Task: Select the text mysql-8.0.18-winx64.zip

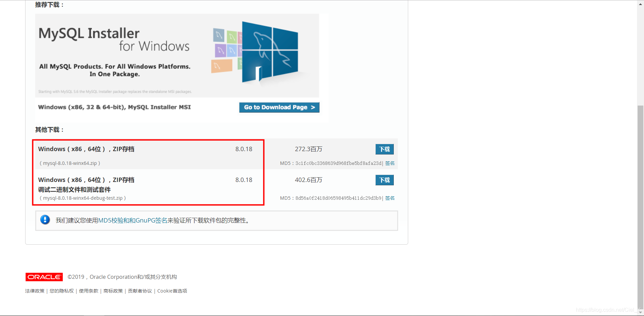Action: click(70, 163)
